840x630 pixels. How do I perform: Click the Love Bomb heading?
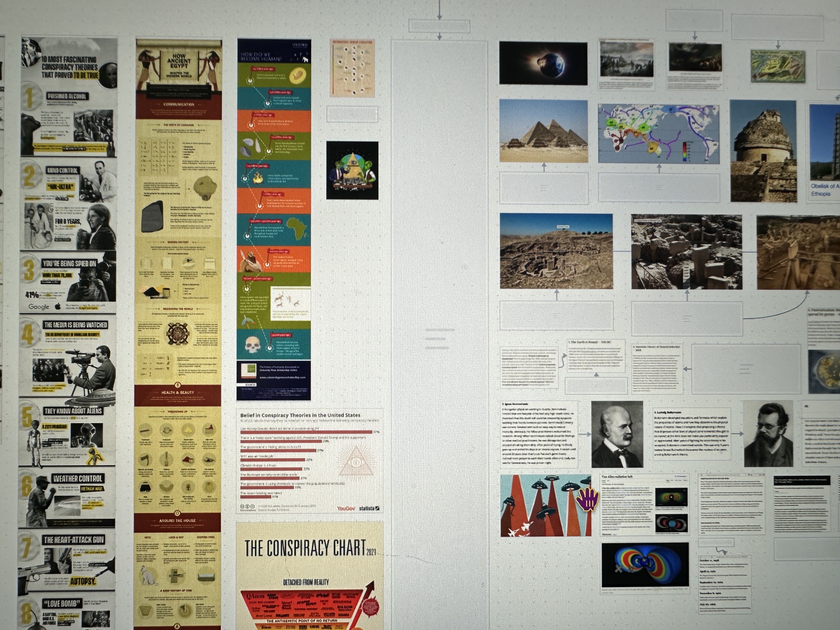click(x=62, y=603)
